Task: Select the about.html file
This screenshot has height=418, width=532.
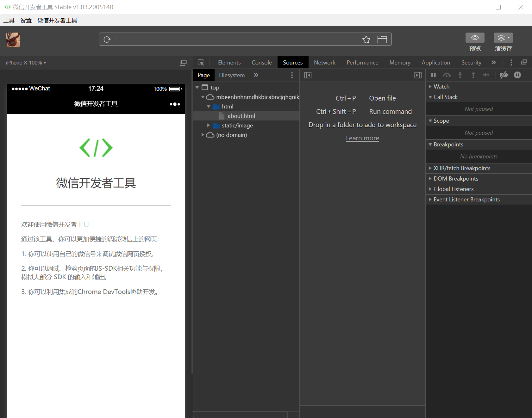Action: pos(241,116)
